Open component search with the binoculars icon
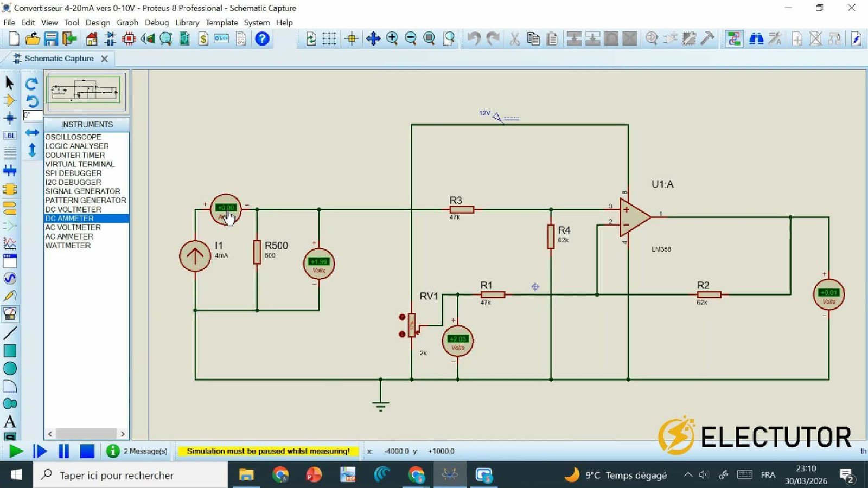Viewport: 868px width, 488px height. coord(757,38)
